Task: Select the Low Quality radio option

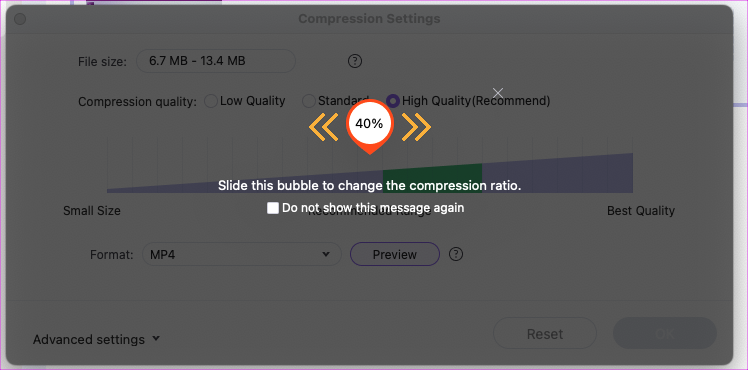Action: [x=211, y=101]
